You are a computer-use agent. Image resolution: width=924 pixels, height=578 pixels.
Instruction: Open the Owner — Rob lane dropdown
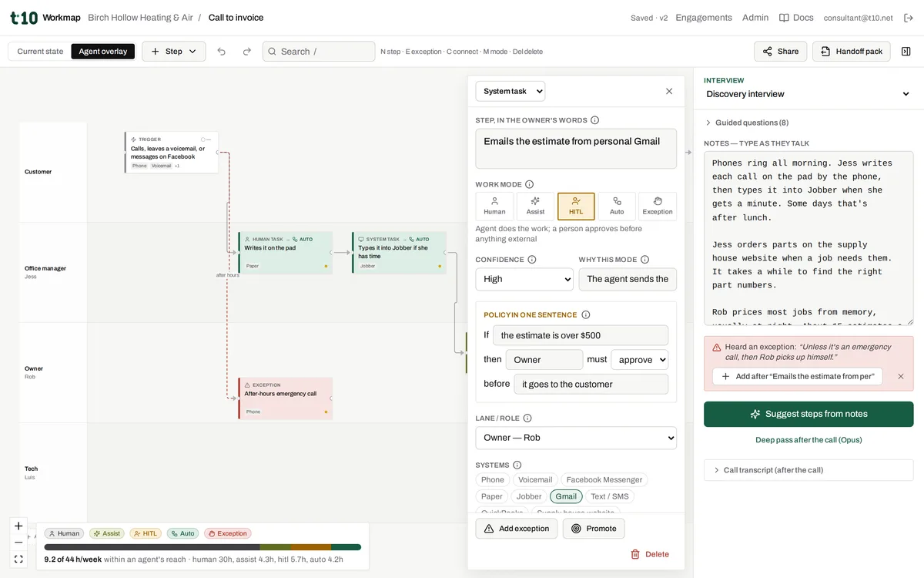click(x=576, y=438)
